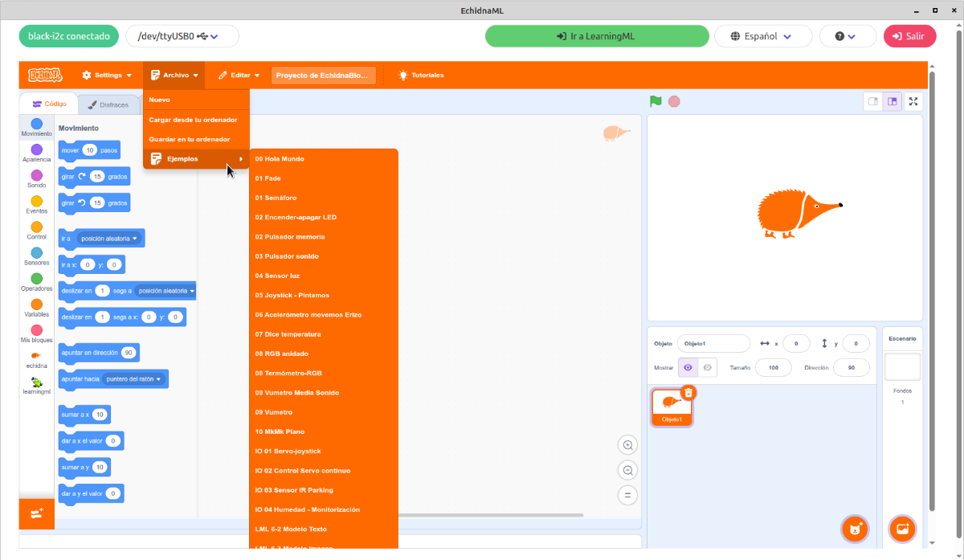Switch to the Disfraces tab
This screenshot has width=964, height=560.
click(108, 104)
